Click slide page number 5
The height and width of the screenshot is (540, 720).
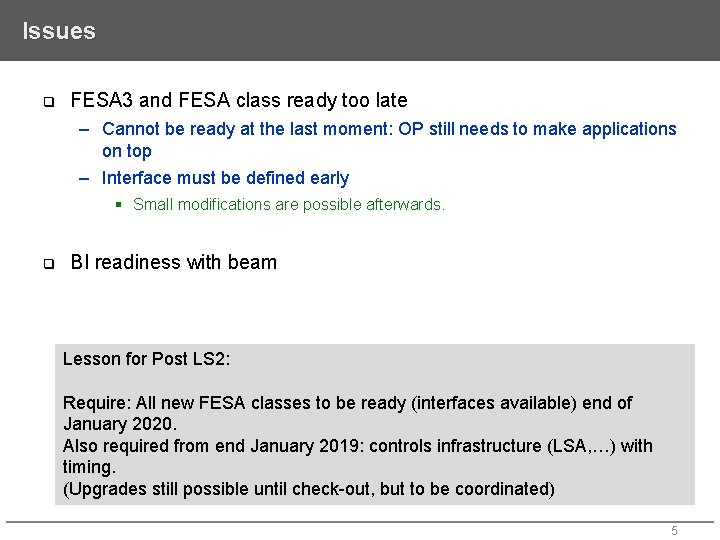click(x=674, y=531)
